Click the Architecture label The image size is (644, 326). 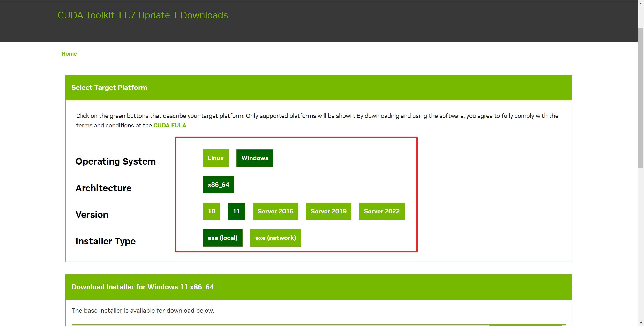click(x=103, y=188)
